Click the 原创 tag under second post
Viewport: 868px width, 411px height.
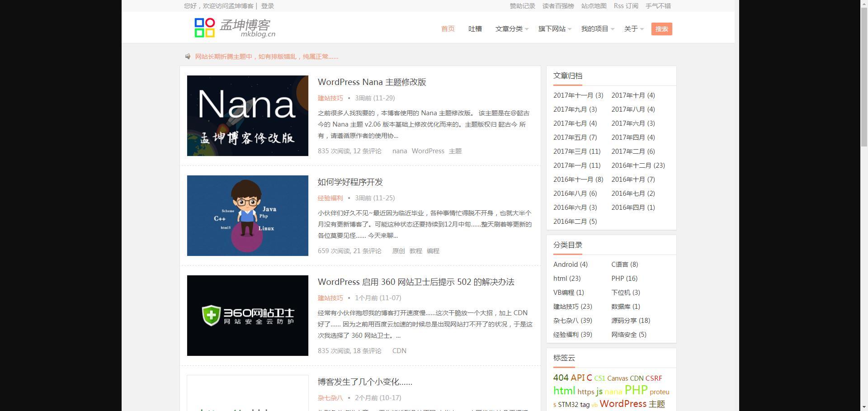coord(398,251)
